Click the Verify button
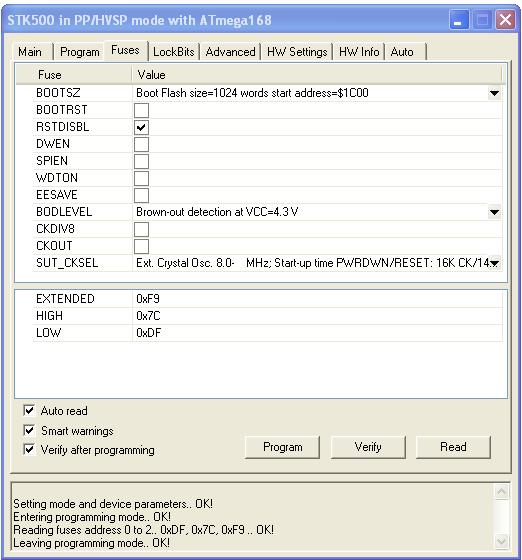This screenshot has width=522, height=560. coord(368,447)
